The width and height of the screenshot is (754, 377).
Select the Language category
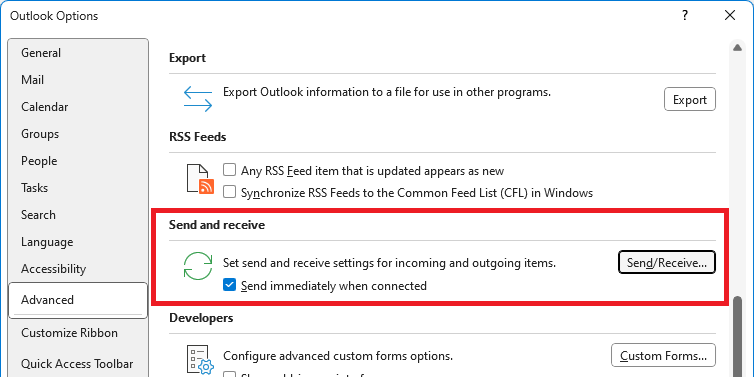[x=78, y=241]
